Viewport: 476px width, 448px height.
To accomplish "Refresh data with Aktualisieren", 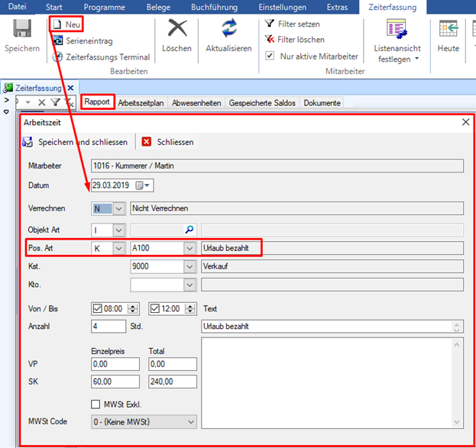I will [x=229, y=28].
